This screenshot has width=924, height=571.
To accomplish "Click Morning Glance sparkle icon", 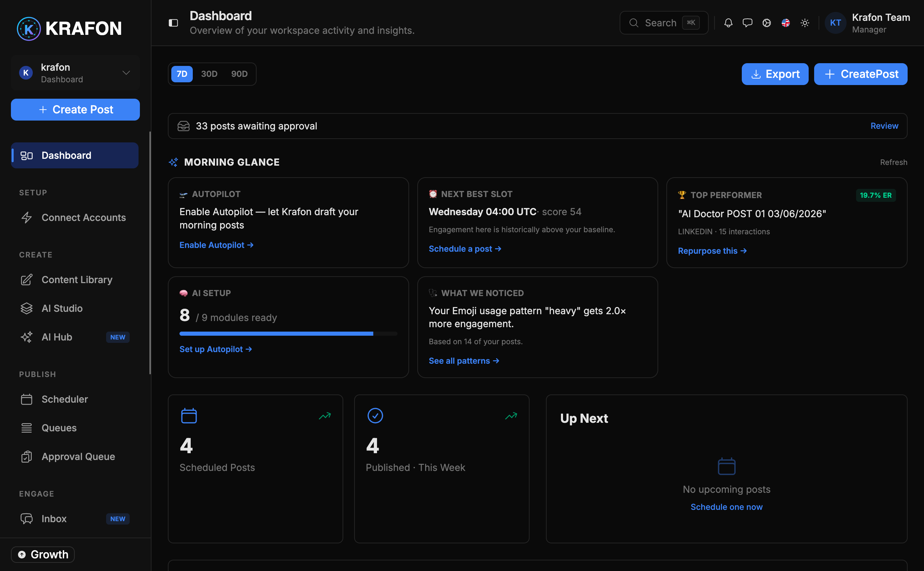I will coord(174,163).
